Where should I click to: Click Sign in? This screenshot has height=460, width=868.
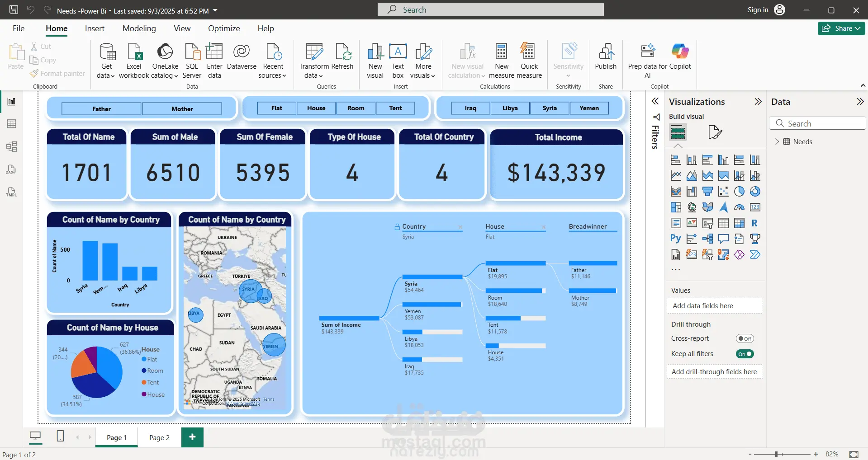tap(758, 10)
